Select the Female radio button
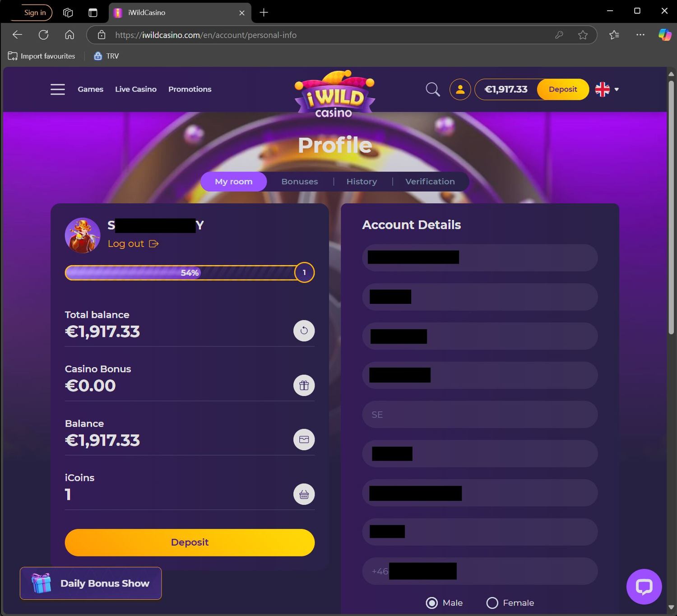 [492, 603]
